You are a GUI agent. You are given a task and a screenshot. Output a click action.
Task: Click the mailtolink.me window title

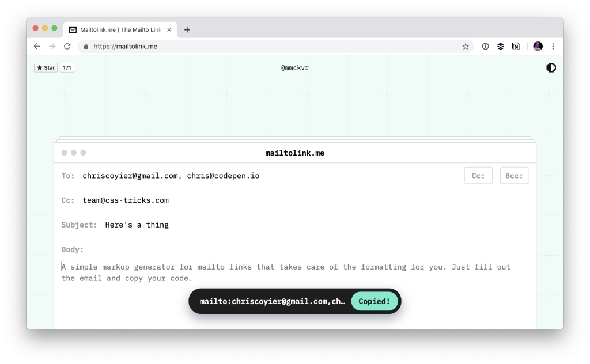coord(294,153)
